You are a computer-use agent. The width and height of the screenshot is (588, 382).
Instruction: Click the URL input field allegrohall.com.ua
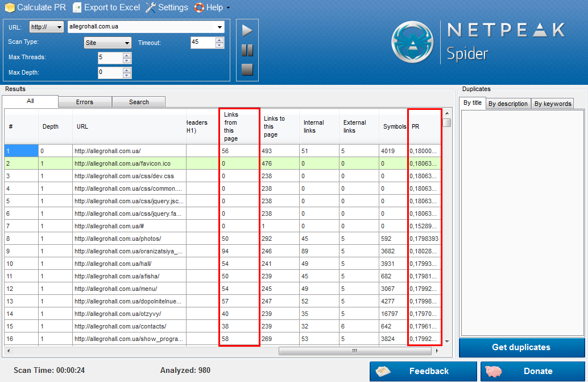point(141,27)
